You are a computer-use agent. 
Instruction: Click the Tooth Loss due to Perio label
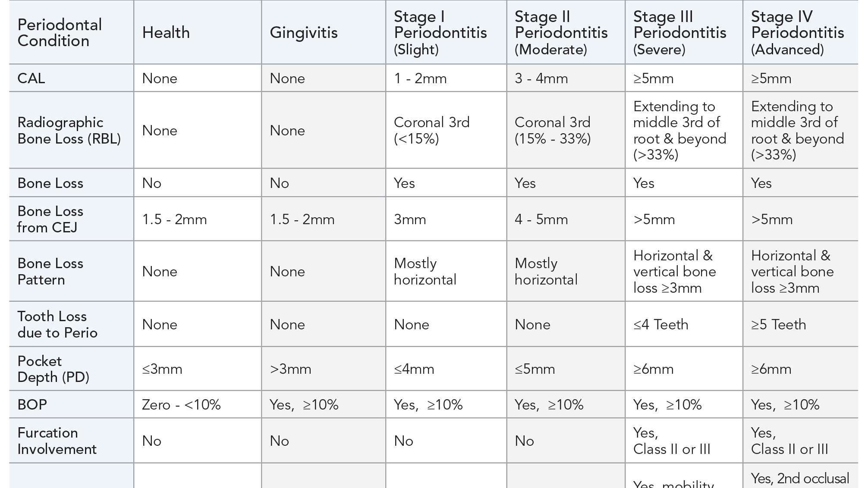[x=57, y=324]
